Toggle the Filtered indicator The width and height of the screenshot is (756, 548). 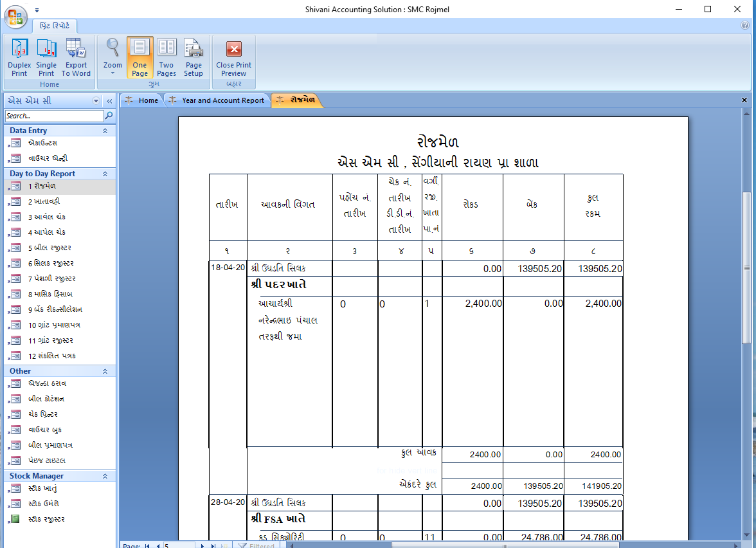pos(258,544)
